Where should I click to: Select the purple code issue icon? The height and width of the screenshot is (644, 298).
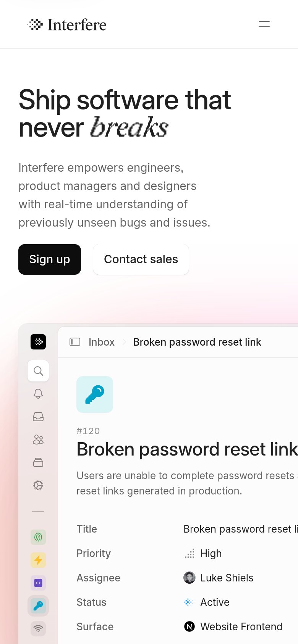tap(38, 583)
